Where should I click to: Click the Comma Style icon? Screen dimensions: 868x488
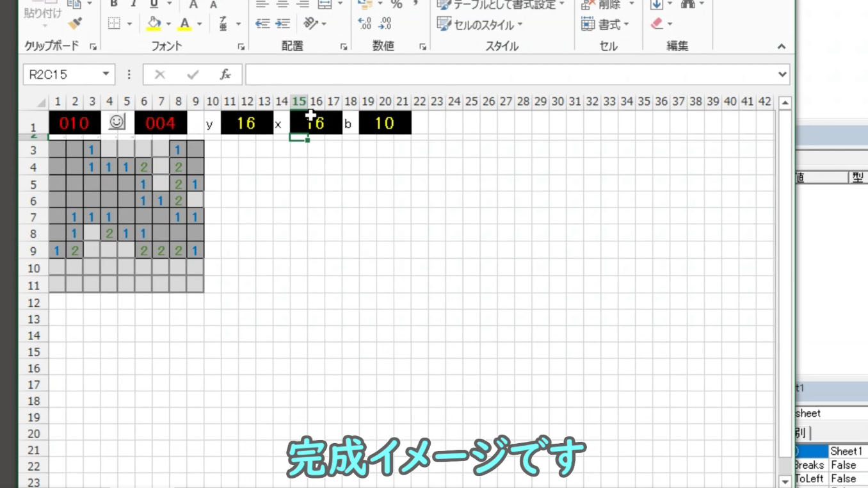click(x=415, y=4)
